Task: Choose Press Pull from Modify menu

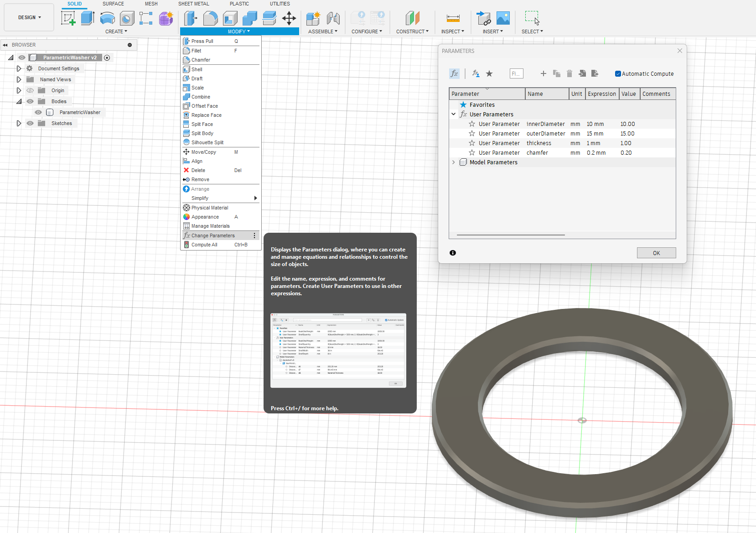Action: click(221, 41)
